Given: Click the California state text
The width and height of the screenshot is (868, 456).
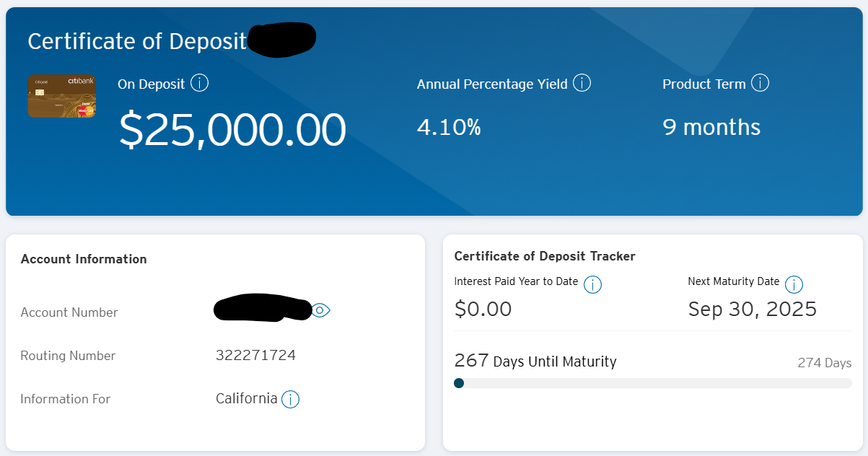Looking at the screenshot, I should 246,398.
